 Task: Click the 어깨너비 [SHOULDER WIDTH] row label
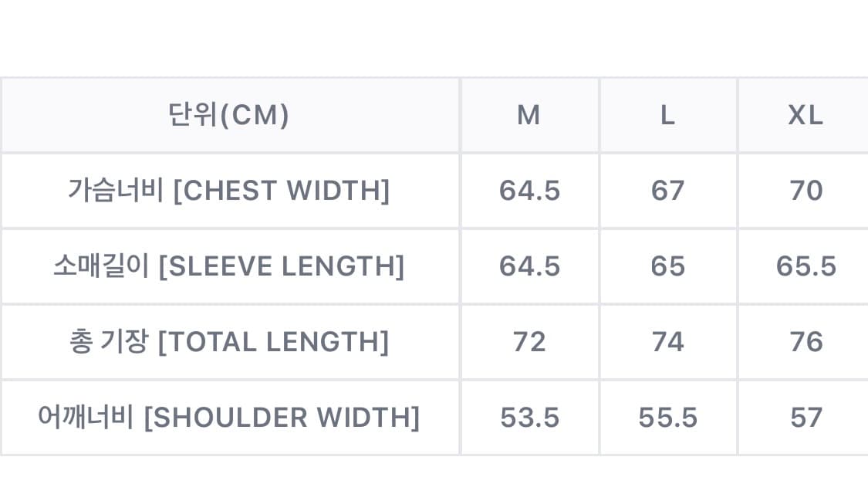[x=228, y=418]
